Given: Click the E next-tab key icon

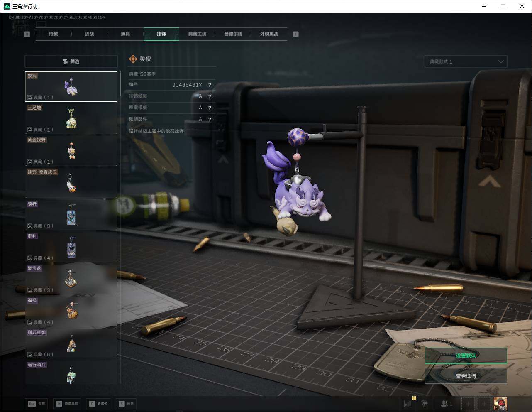Looking at the screenshot, I should [296, 34].
